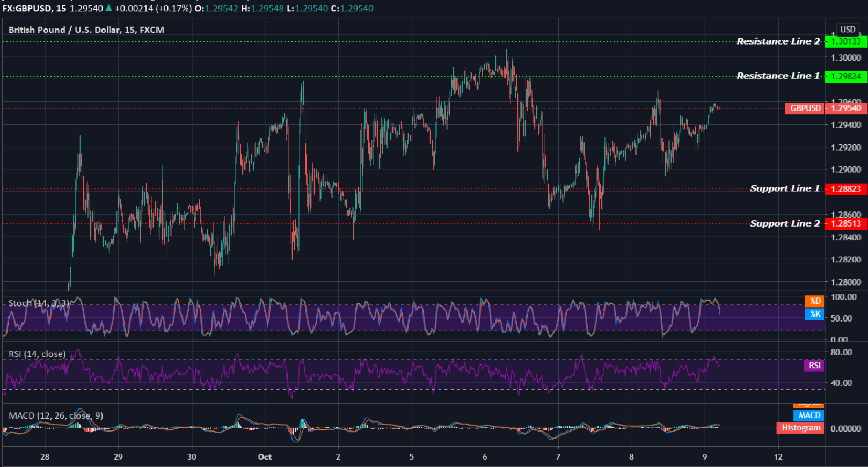Click the Support Line 2 text label
Screen dimensions: 868x467
(785, 223)
